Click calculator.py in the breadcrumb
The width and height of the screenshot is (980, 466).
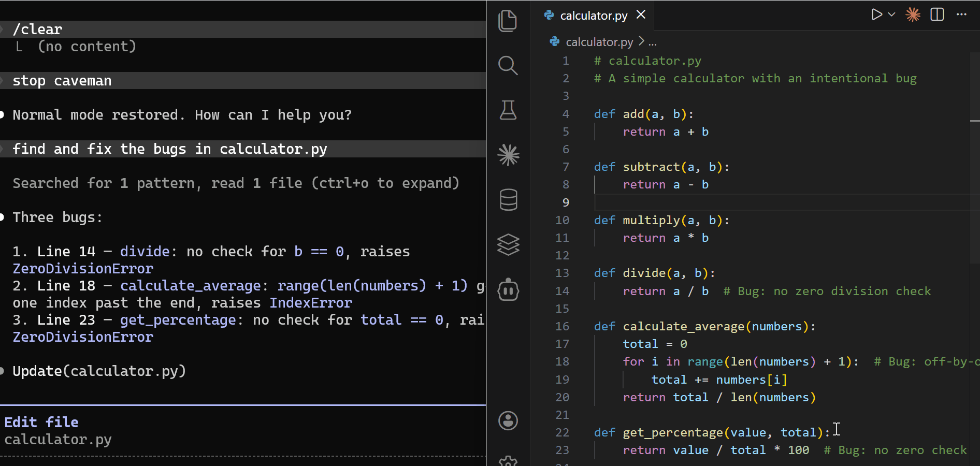coord(599,41)
